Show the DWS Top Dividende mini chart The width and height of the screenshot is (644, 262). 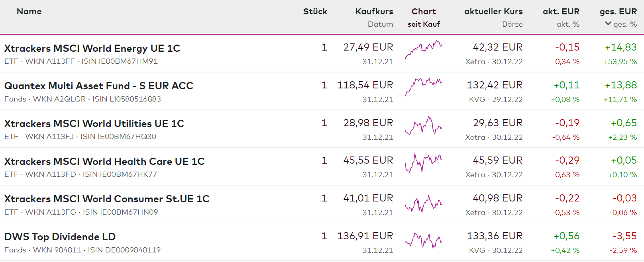[x=424, y=240]
